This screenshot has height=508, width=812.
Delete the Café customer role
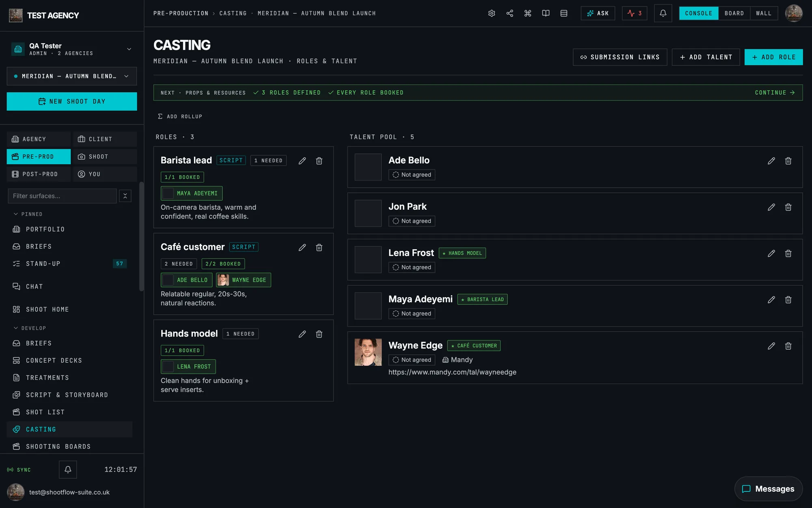click(319, 247)
